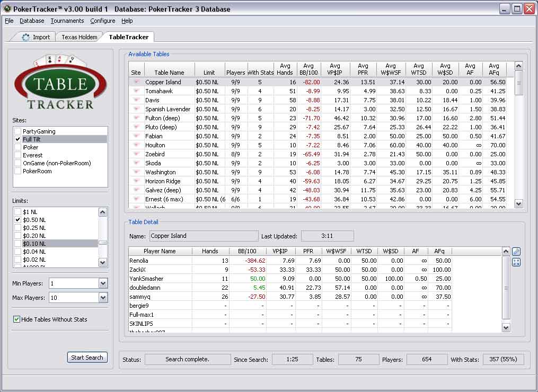Tick the PartyGaming site checkbox

[x=18, y=131]
